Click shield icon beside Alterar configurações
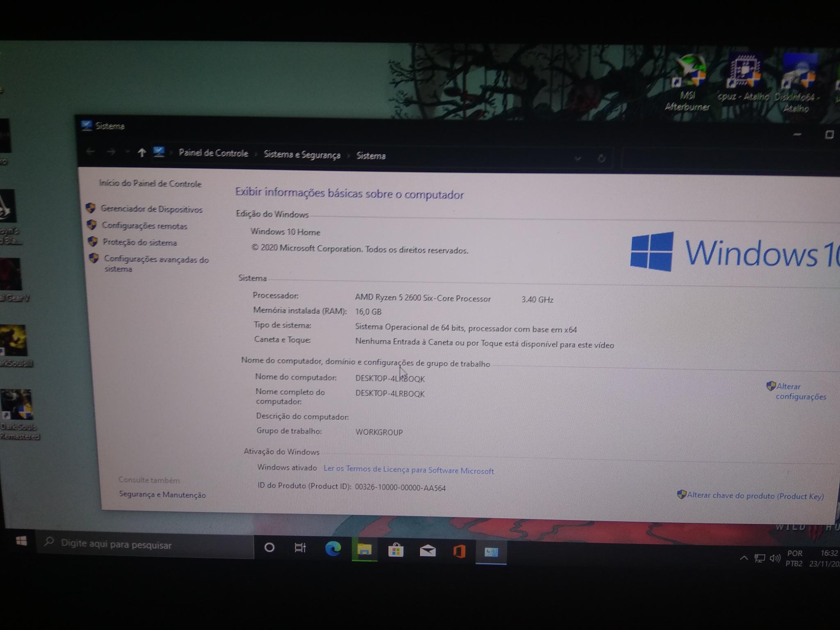 (771, 386)
